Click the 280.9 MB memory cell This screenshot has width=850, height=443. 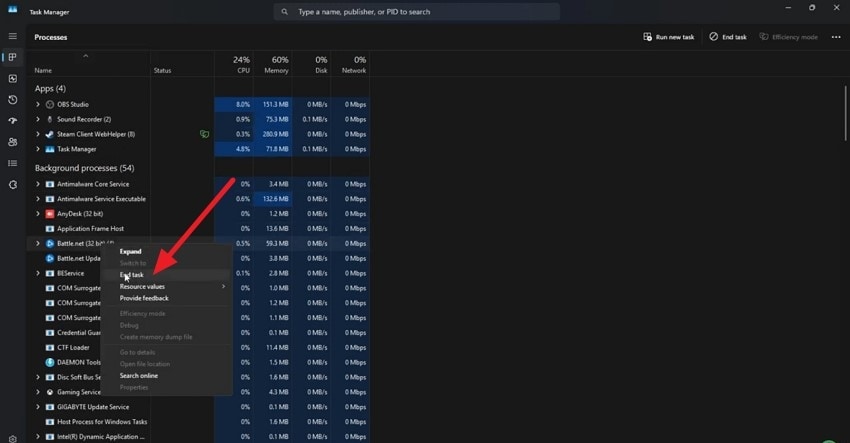point(273,134)
